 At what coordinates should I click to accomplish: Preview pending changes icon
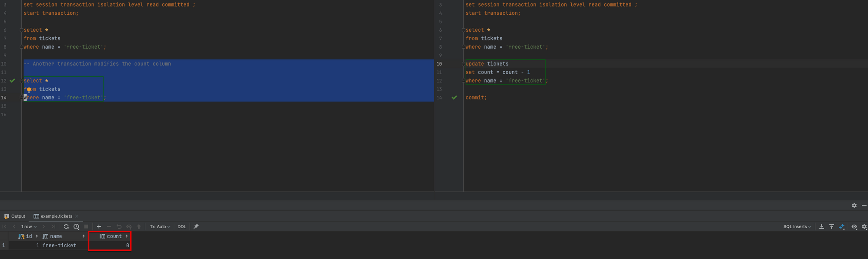click(129, 226)
